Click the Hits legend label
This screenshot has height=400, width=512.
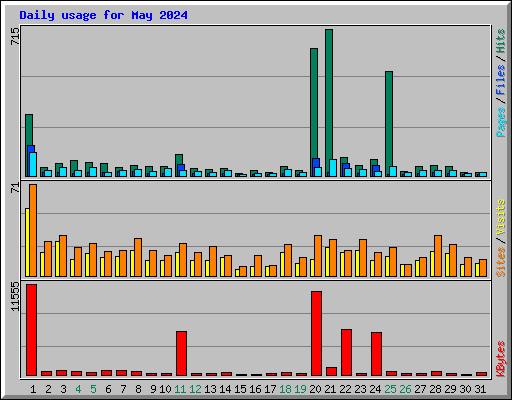501,41
